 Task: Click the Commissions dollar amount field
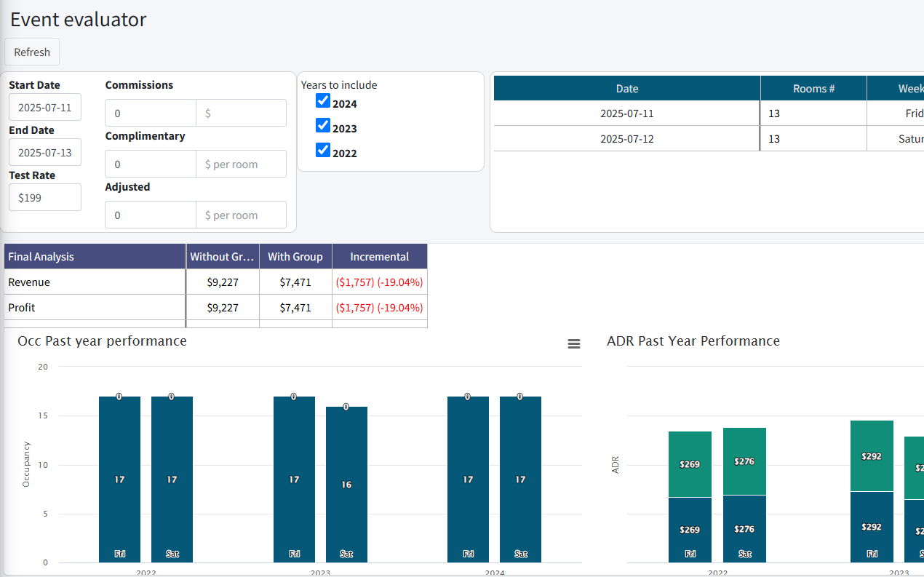coord(241,113)
